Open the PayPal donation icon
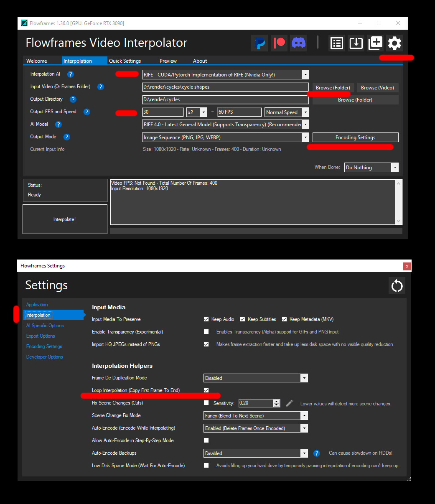The height and width of the screenshot is (504, 435). (x=259, y=43)
